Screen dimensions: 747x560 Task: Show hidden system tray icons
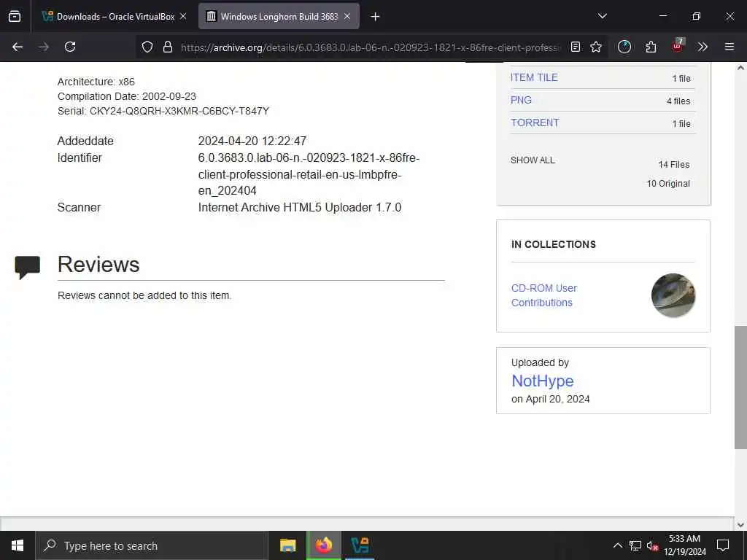pos(617,545)
